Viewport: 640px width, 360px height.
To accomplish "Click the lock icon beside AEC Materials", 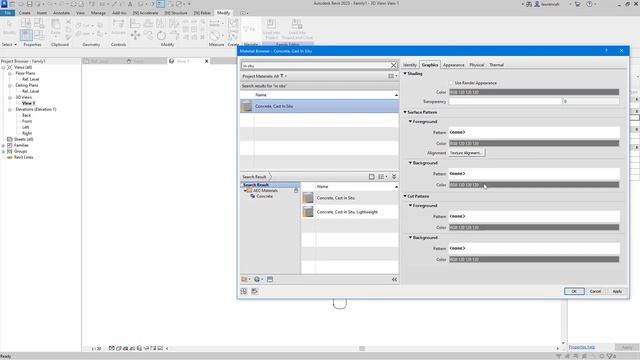I will (296, 191).
